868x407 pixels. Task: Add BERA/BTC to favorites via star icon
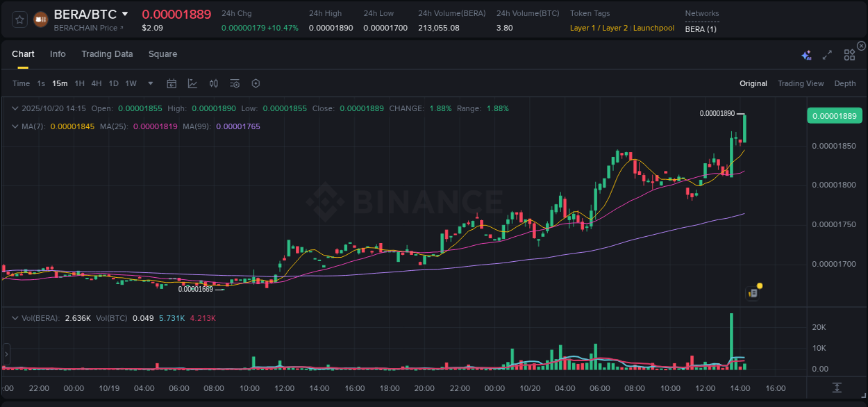coord(19,19)
